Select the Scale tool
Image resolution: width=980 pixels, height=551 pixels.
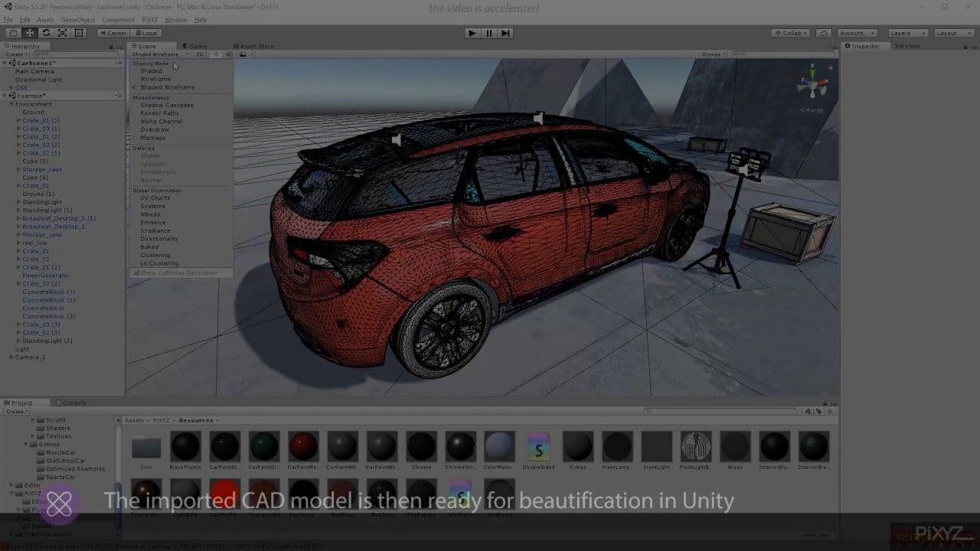63,33
